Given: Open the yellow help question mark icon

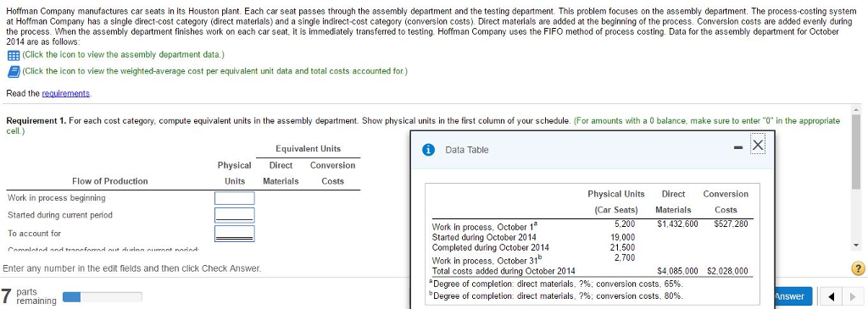Looking at the screenshot, I should [x=858, y=268].
